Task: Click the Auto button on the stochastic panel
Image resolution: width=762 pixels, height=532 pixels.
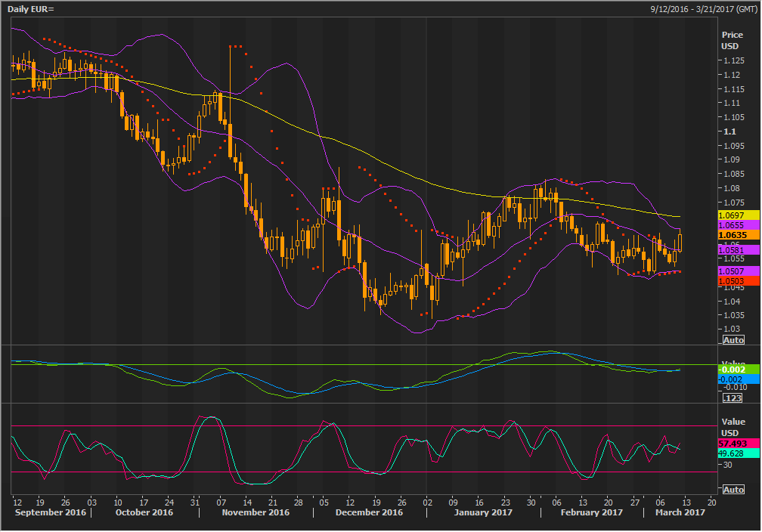Action: (733, 490)
